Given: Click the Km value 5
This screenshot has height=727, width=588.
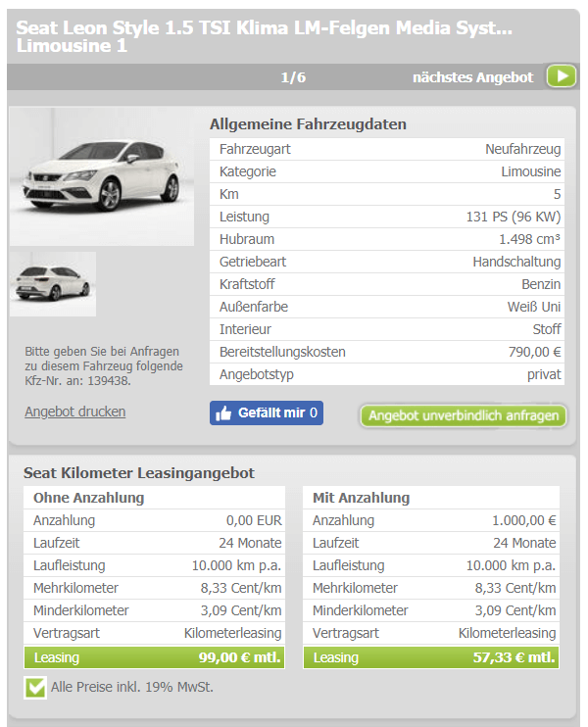Looking at the screenshot, I should click(x=557, y=194).
